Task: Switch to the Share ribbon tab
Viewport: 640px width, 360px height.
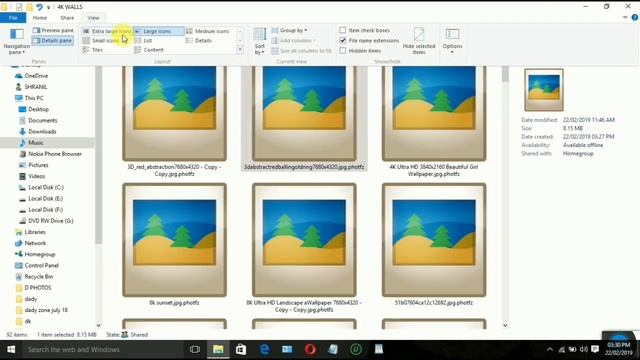Action: pyautogui.click(x=67, y=18)
